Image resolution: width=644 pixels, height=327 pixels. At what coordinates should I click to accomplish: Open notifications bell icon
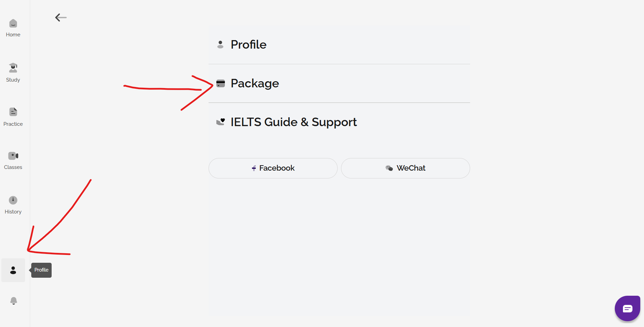click(14, 301)
